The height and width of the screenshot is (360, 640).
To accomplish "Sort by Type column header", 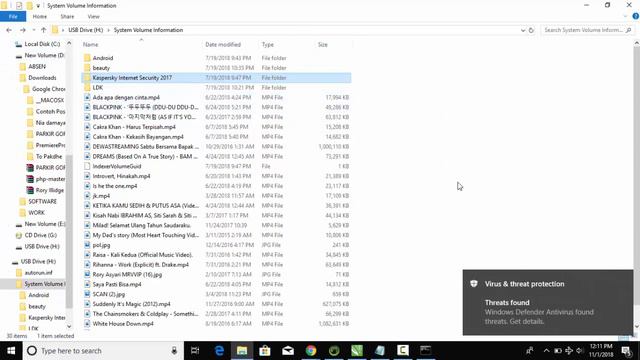I will coord(268,44).
